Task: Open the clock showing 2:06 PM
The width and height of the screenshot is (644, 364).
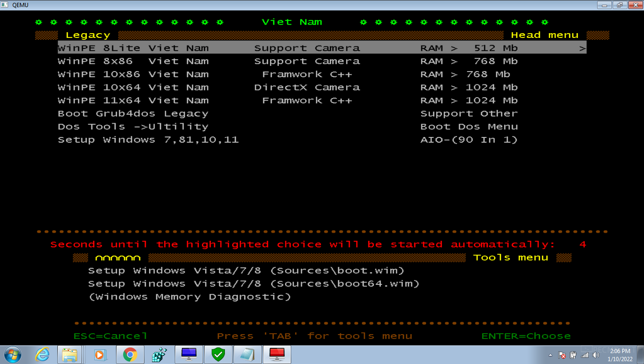Action: [620, 355]
